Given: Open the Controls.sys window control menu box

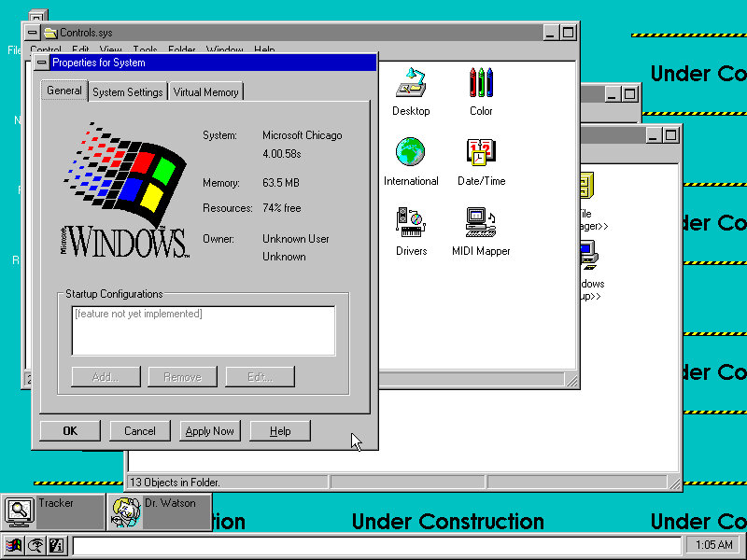Looking at the screenshot, I should coord(32,33).
